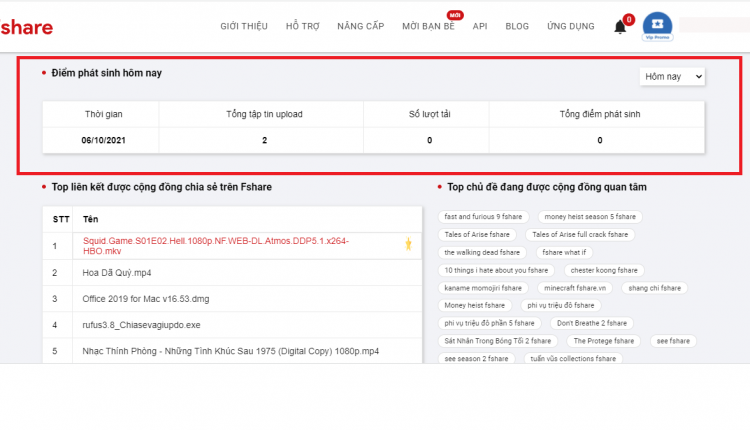Click the Money heist fshare tag
The width and height of the screenshot is (750, 430).
[474, 305]
